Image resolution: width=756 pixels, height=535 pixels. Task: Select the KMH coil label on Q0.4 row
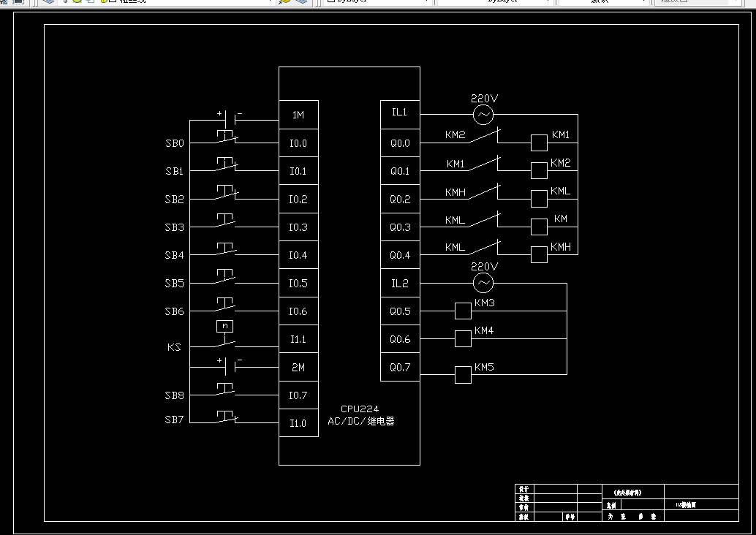(x=560, y=247)
